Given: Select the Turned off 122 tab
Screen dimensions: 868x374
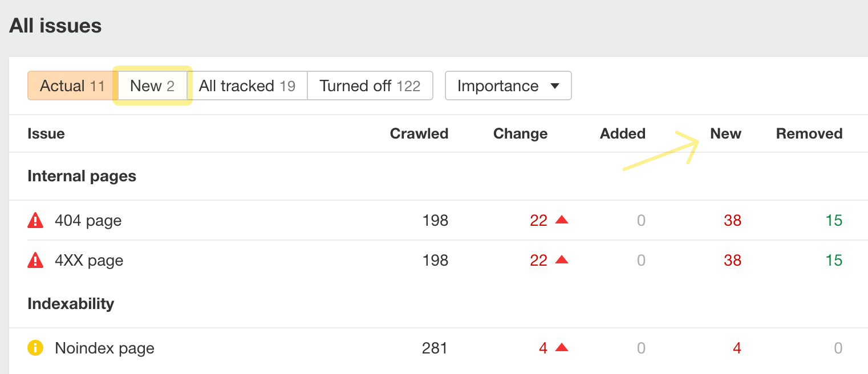Looking at the screenshot, I should pyautogui.click(x=370, y=86).
